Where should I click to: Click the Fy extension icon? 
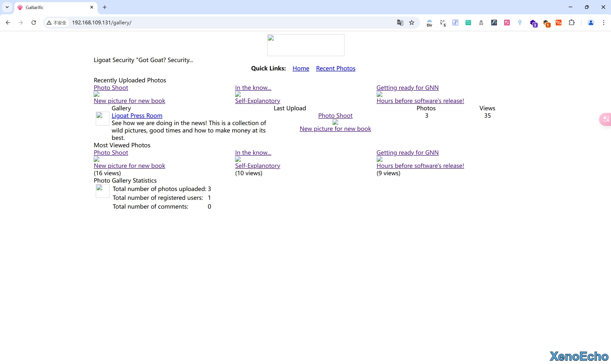[494, 23]
